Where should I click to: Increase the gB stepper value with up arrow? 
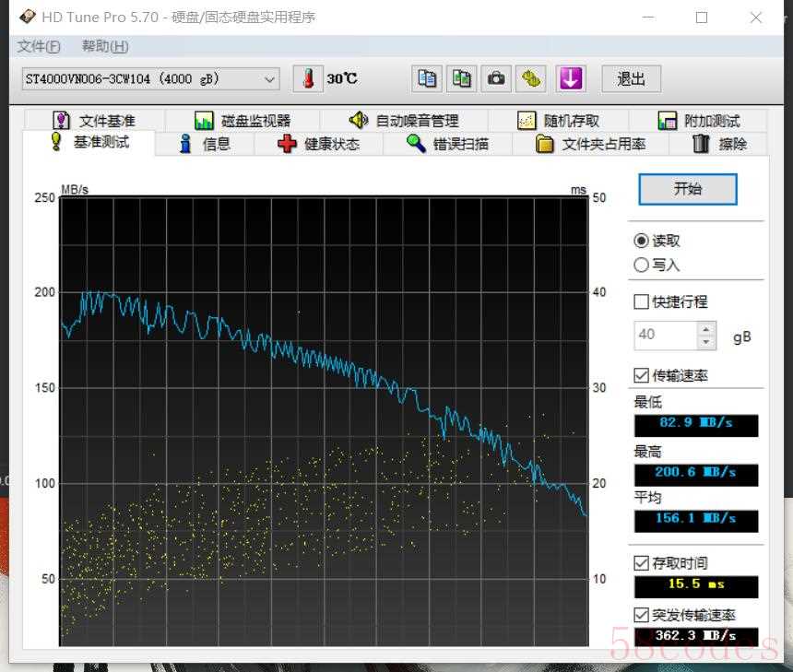706,328
